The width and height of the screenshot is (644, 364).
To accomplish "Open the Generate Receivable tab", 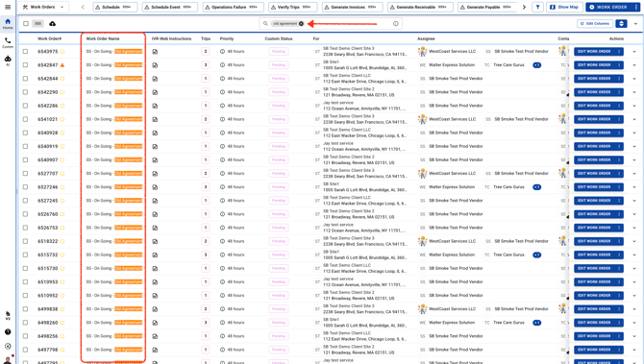I will [x=420, y=7].
